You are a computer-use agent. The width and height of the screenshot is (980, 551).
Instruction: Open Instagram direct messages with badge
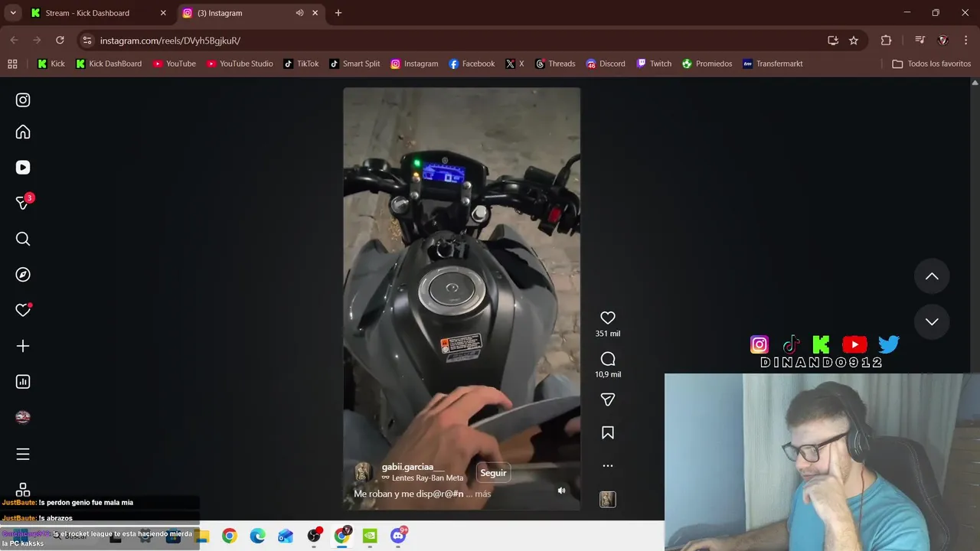click(x=24, y=203)
